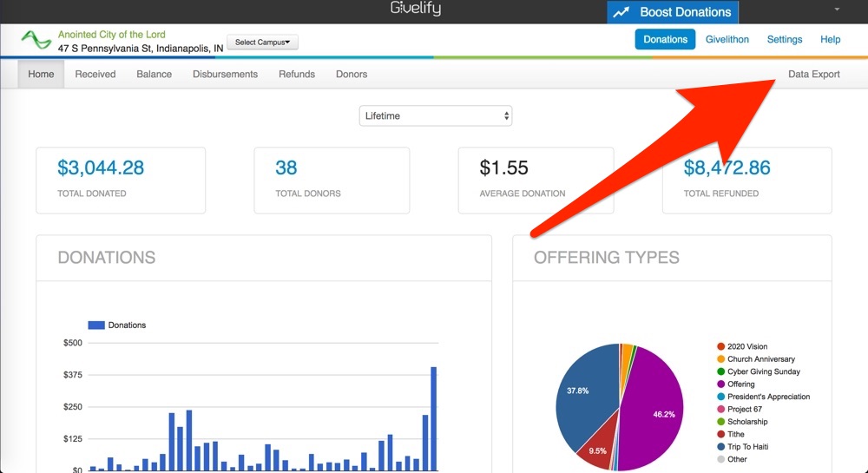Screen dimensions: 868x473
Task: Click the 38 total donors value
Action: pyautogui.click(x=286, y=168)
